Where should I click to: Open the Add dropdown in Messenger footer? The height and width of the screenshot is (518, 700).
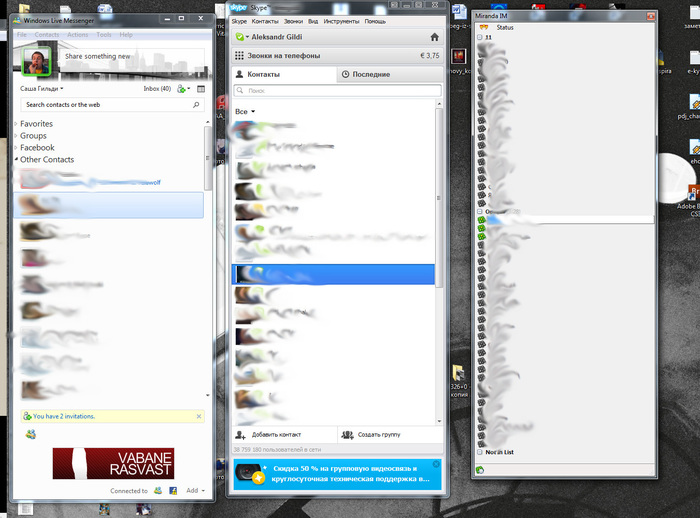195,490
